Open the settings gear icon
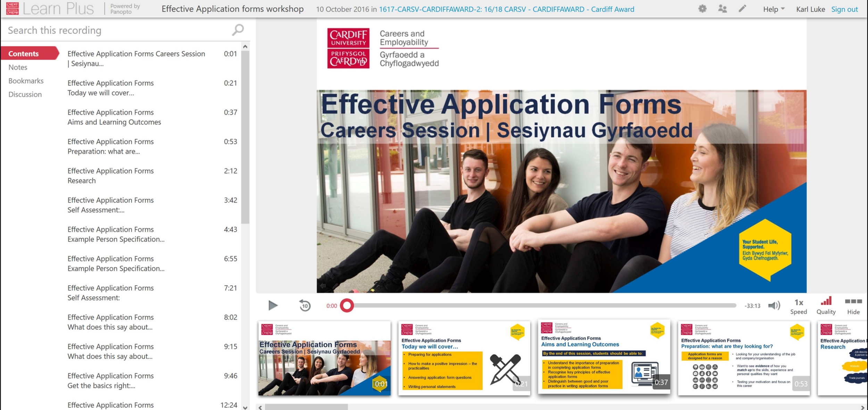Image resolution: width=868 pixels, height=410 pixels. [702, 9]
